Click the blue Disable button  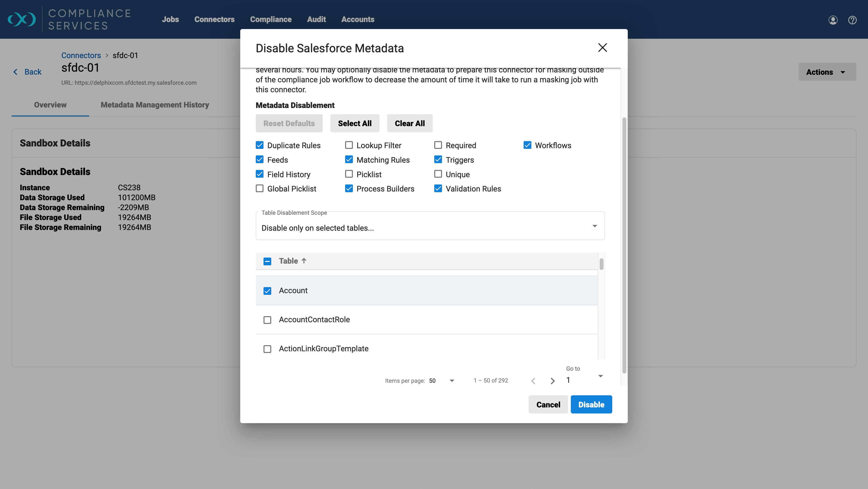591,405
